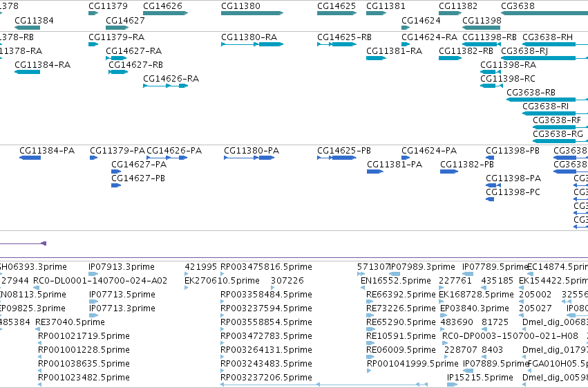Select transcript CG14625-RB
This screenshot has width=588, height=388.
(x=344, y=37)
